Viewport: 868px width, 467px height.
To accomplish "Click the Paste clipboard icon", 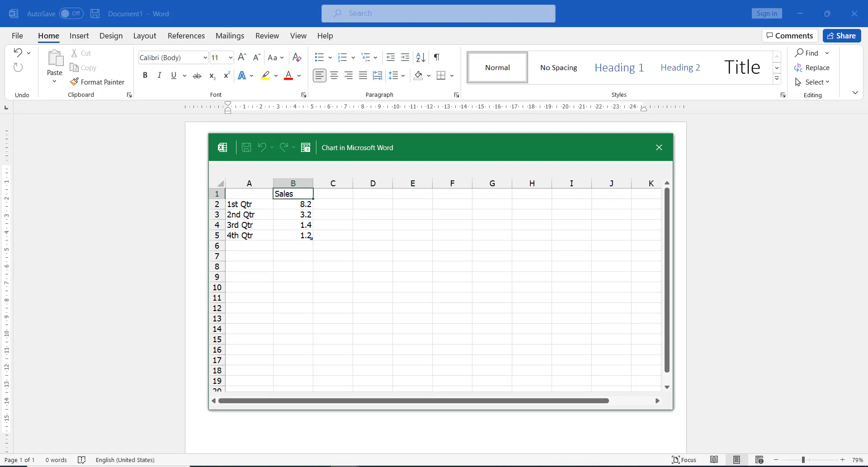I will 55,58.
